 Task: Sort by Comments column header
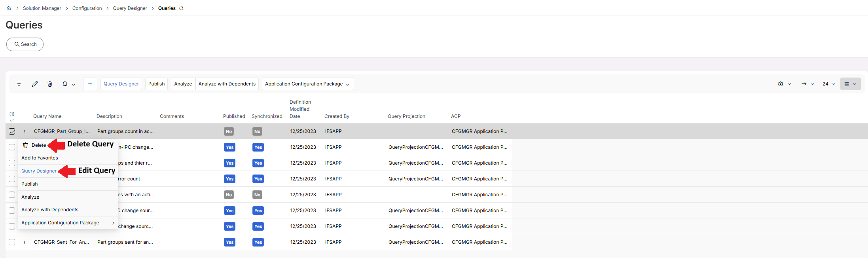tap(172, 116)
